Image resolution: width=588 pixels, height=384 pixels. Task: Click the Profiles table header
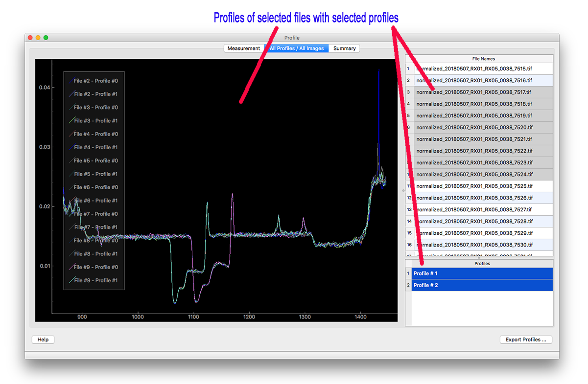click(482, 264)
